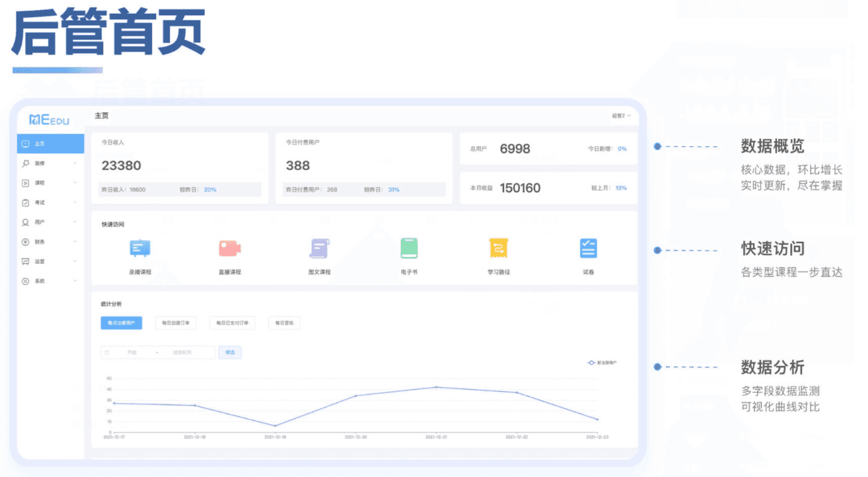Toggle the 新注册用户 chart legend
Viewport: 868px width, 477px height.
point(602,363)
